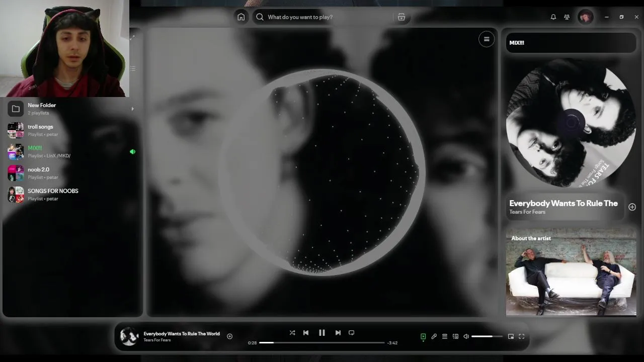The image size is (644, 362).
Task: Click the -3:42 remaining time label
Action: click(392, 343)
